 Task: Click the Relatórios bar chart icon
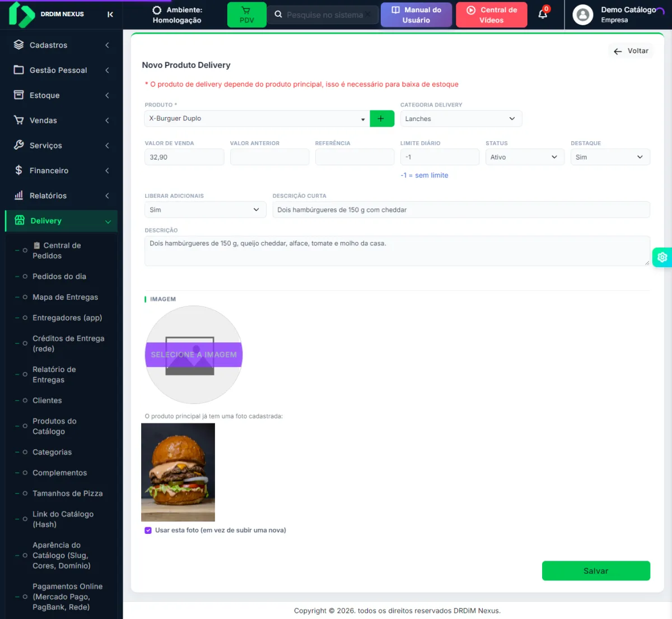19,195
